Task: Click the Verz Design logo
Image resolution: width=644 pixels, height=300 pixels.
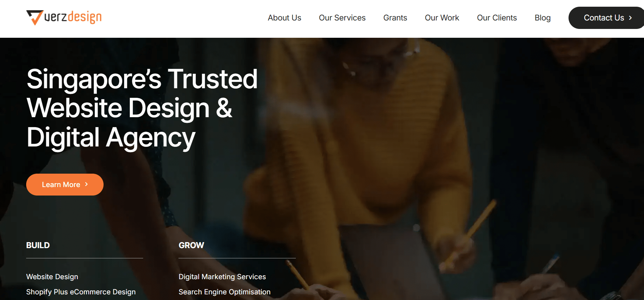Action: point(64,18)
